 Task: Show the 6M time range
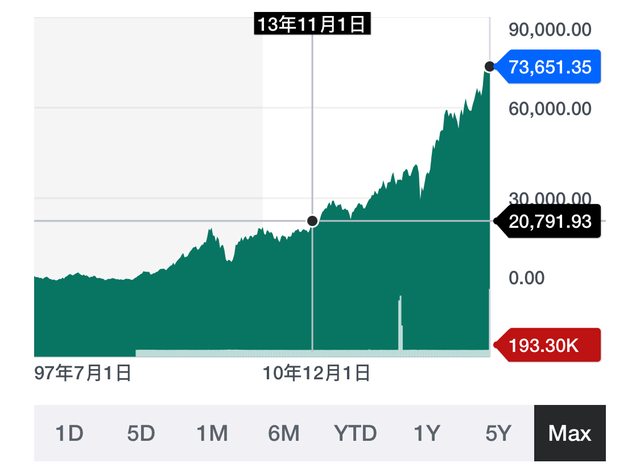pos(284,433)
